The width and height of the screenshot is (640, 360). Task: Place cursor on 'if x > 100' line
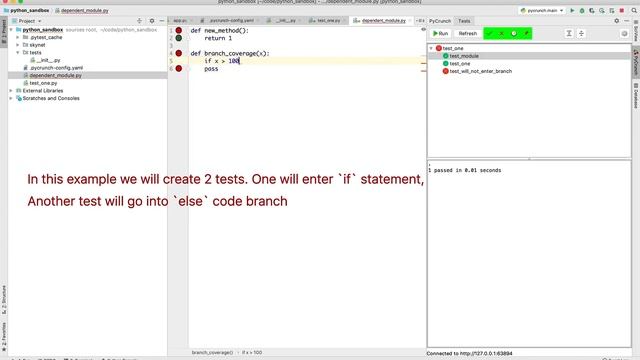pos(307,61)
